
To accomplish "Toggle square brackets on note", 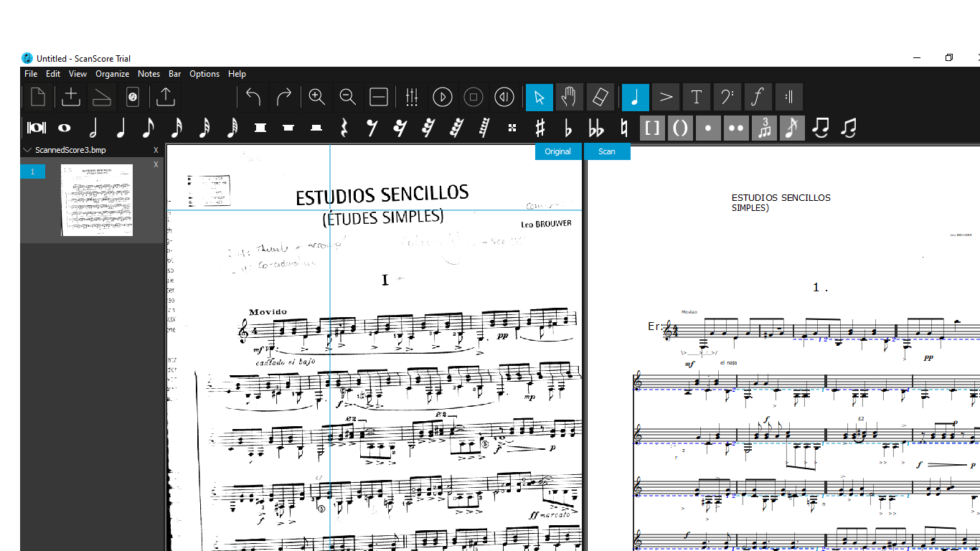I will 652,128.
